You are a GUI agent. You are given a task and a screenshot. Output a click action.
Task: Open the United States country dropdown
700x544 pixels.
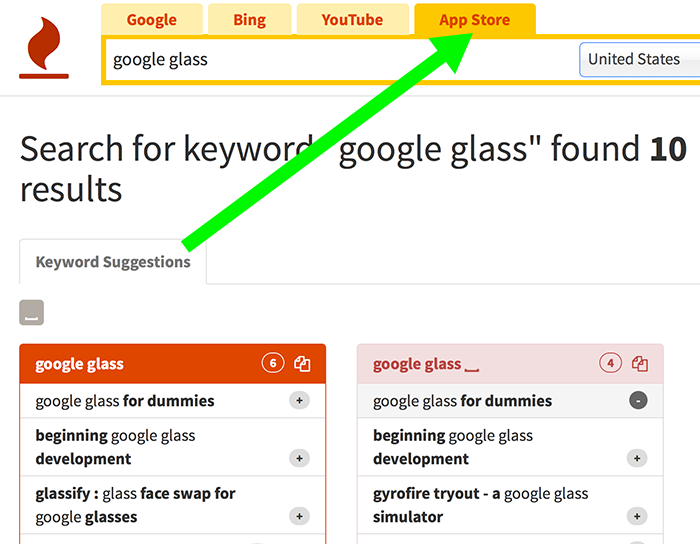(639, 59)
